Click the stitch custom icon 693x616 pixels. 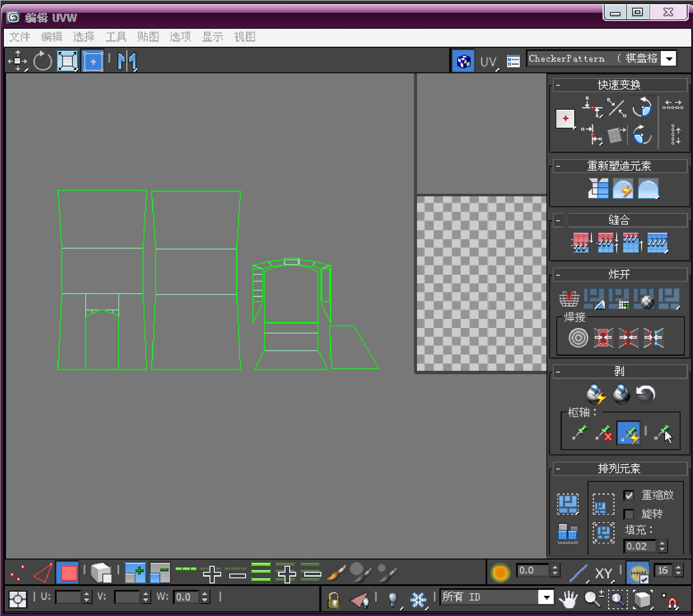[x=657, y=243]
